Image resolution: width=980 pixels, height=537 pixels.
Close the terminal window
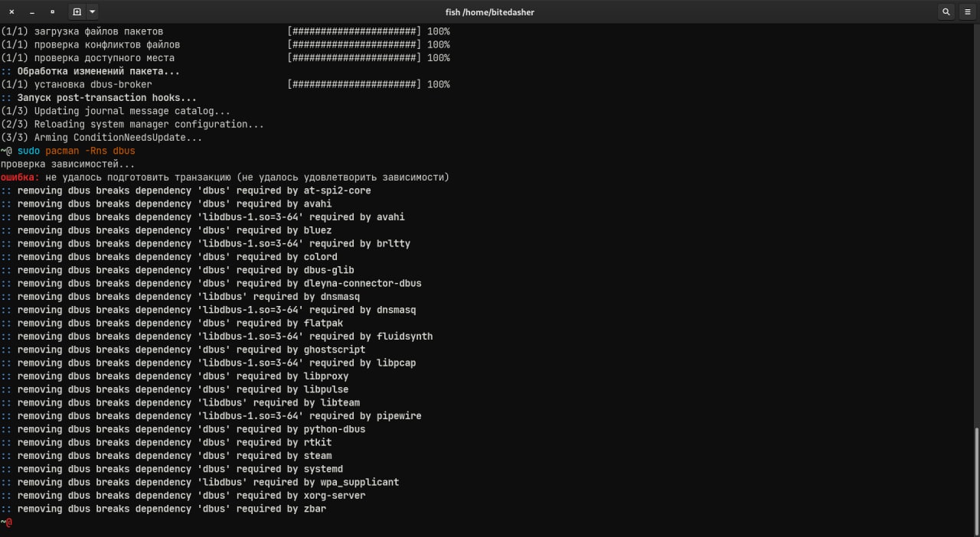tap(11, 11)
